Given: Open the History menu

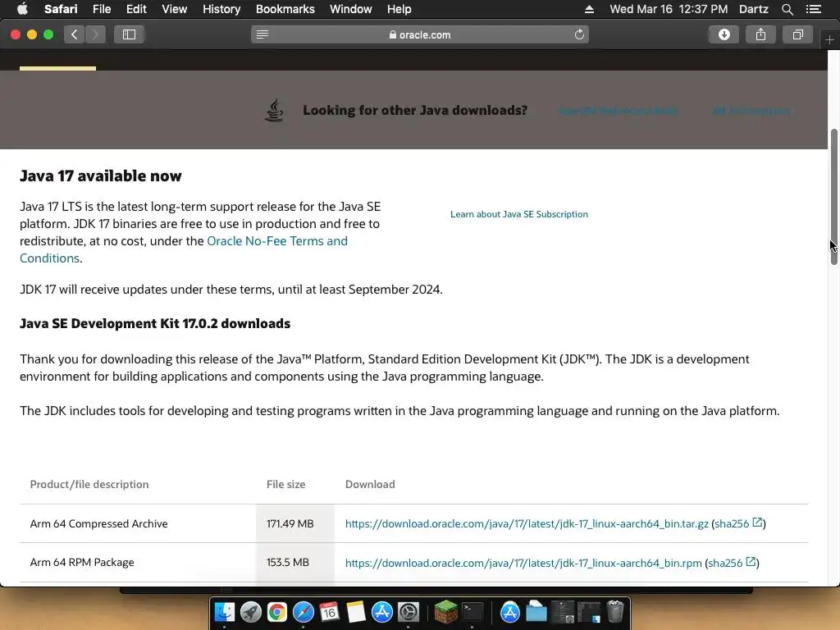Looking at the screenshot, I should 221,9.
